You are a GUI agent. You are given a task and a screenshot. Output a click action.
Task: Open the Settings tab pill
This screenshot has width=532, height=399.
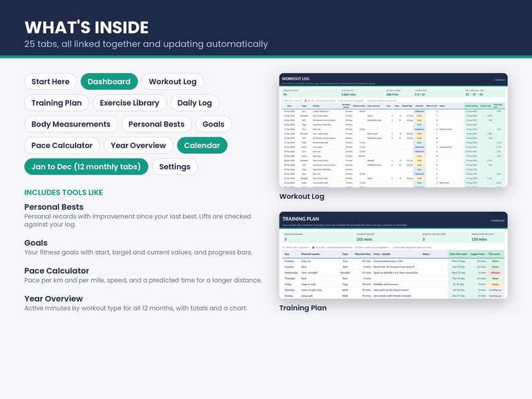click(174, 167)
